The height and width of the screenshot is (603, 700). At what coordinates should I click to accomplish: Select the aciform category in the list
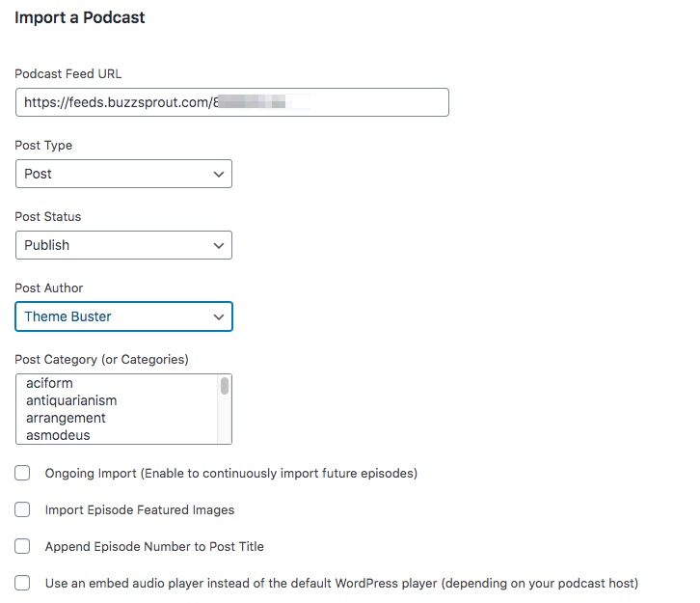click(x=50, y=383)
